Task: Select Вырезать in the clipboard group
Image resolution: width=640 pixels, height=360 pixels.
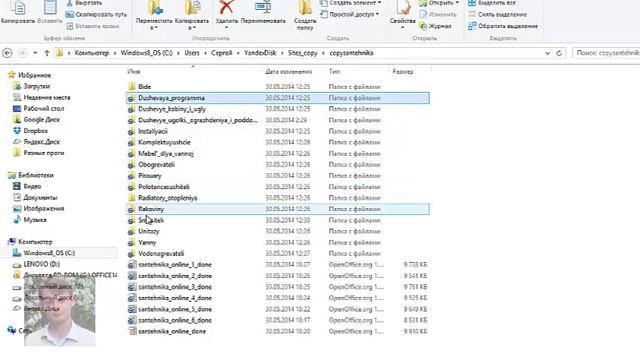Action: click(x=84, y=3)
